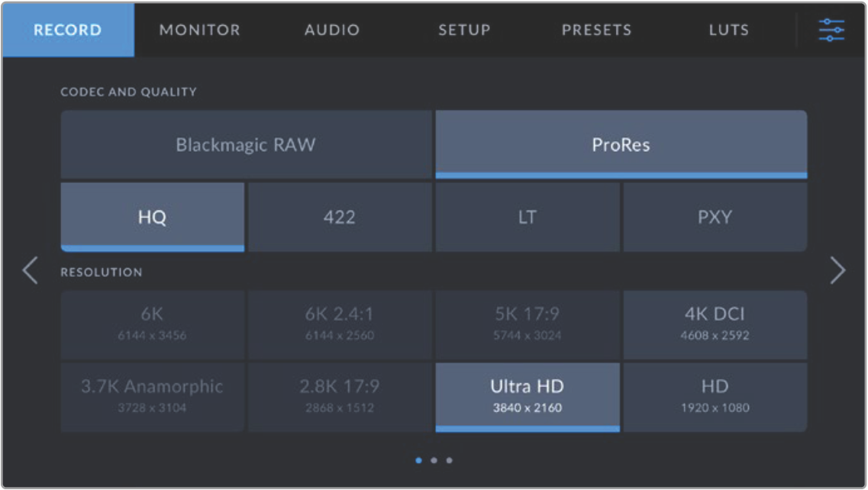Choose HQ quality setting

tap(153, 218)
